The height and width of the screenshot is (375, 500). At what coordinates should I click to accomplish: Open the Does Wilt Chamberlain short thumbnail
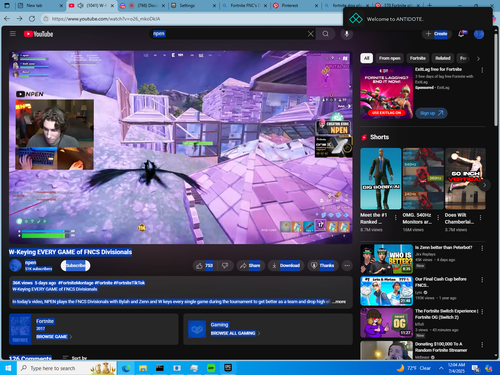point(465,179)
